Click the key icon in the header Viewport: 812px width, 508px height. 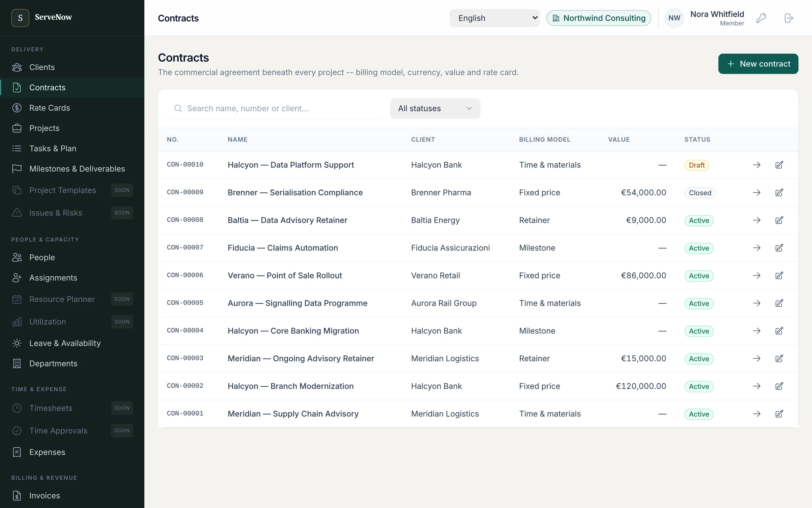tap(761, 18)
